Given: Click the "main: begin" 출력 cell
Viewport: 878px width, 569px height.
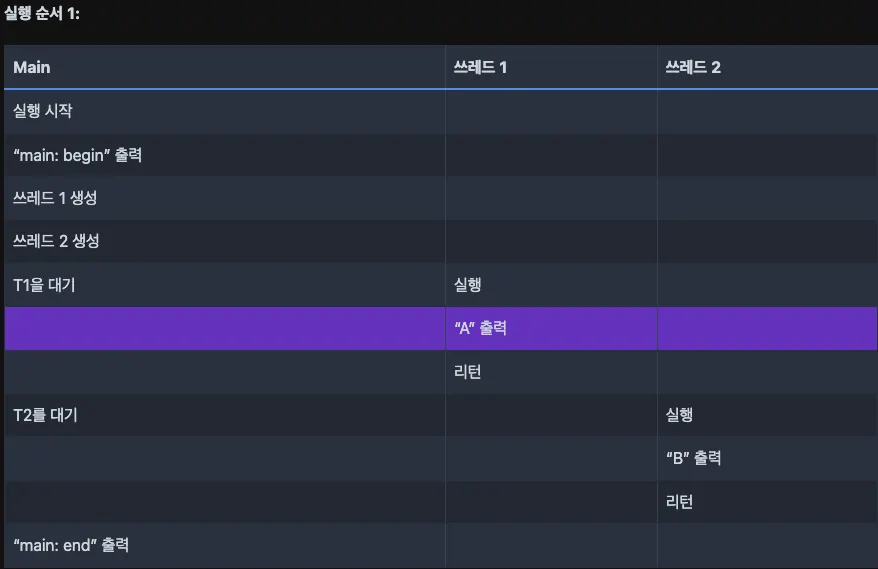Looking at the screenshot, I should [225, 155].
